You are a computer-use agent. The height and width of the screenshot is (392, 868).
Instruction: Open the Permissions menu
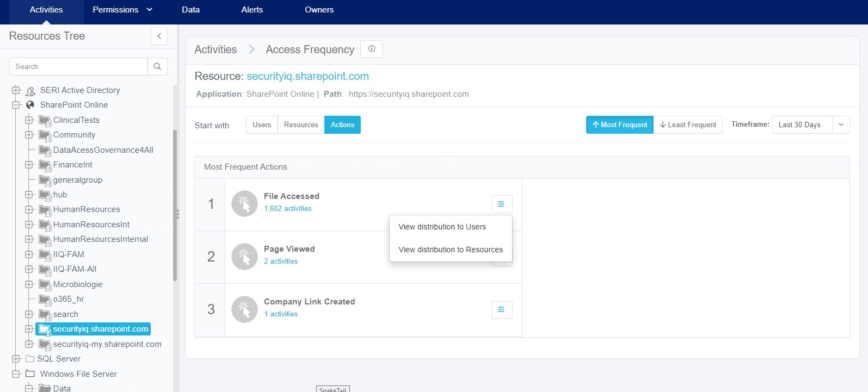coord(122,10)
